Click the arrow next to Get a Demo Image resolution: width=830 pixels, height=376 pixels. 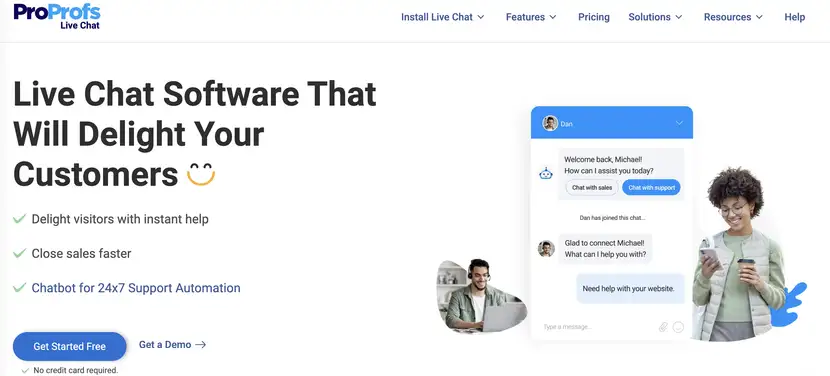(x=200, y=345)
